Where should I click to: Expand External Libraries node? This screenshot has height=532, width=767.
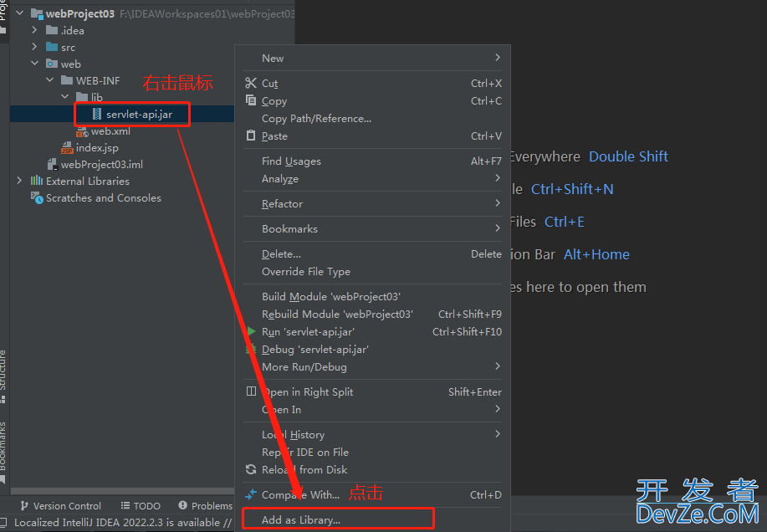pyautogui.click(x=19, y=181)
